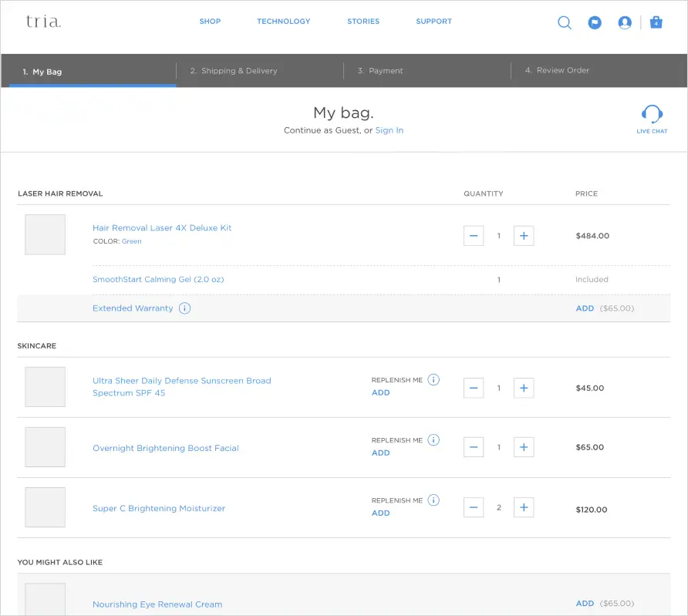Show Replenish Me info for Super C Moisturizer
688x616 pixels.
pos(433,500)
